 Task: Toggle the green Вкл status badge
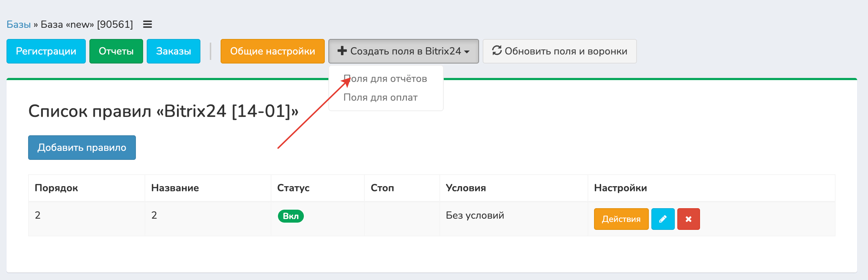click(291, 216)
